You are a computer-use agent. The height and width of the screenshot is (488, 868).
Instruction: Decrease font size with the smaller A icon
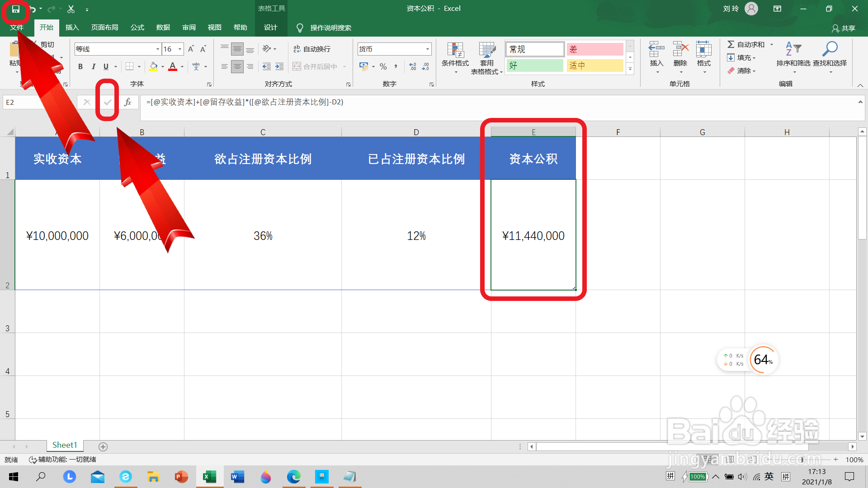click(203, 49)
